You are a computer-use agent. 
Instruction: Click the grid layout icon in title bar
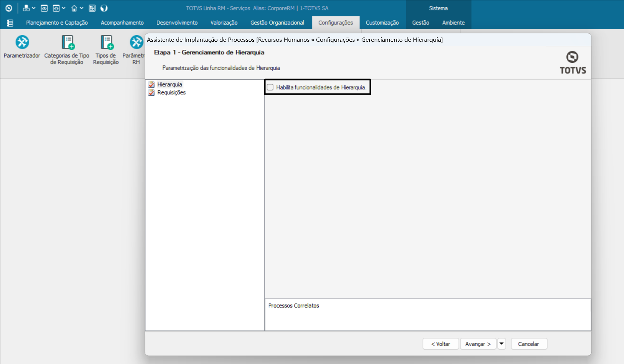tap(92, 8)
